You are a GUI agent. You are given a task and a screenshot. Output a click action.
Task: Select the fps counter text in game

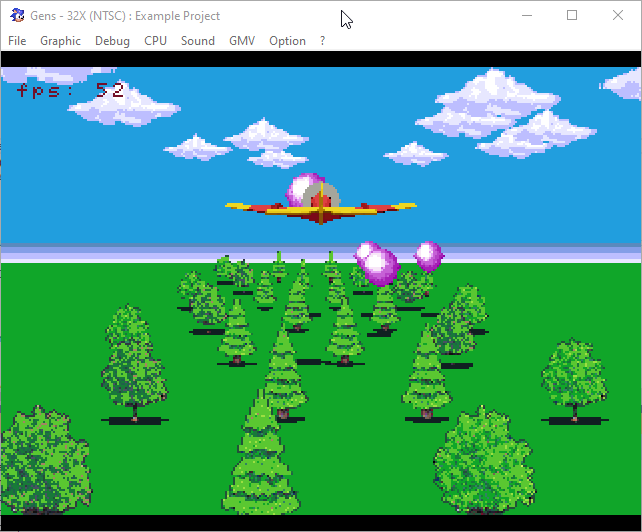pos(70,91)
